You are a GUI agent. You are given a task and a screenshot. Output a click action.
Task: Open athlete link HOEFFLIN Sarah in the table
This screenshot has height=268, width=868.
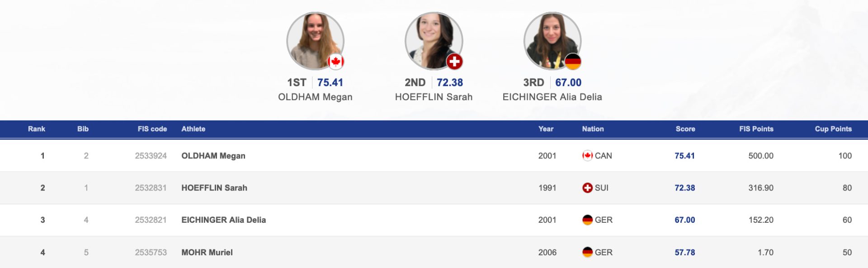point(214,188)
